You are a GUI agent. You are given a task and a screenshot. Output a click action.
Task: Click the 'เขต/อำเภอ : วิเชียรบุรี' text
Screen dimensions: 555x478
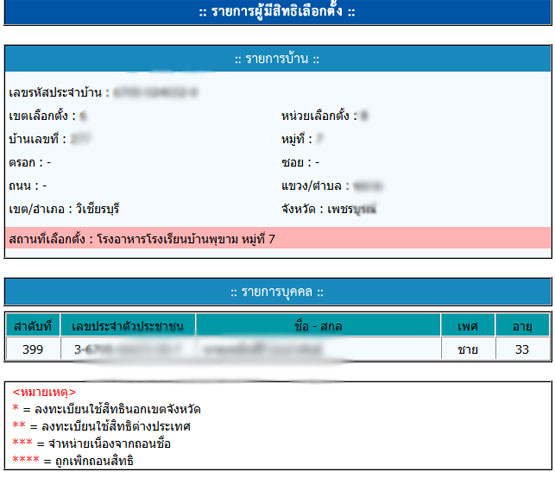64,209
